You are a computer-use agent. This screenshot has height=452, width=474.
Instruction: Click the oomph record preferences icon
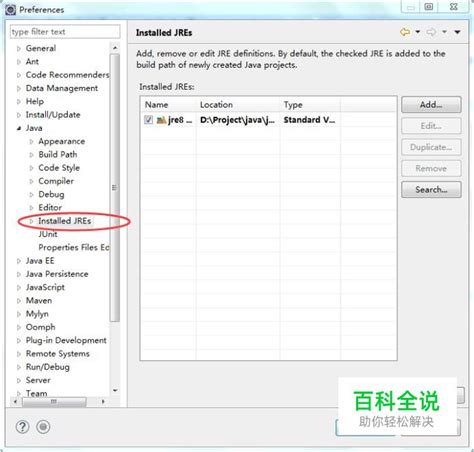[43, 427]
